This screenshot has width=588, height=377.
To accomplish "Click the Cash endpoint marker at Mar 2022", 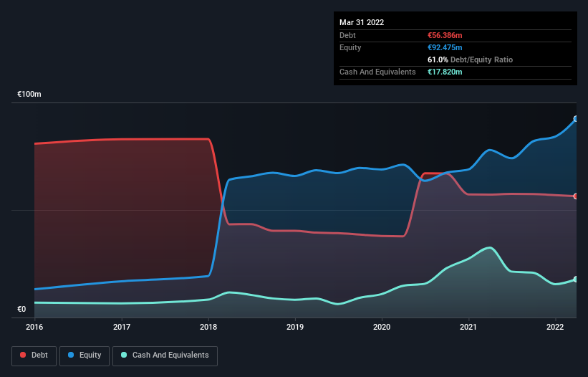I will pos(576,280).
